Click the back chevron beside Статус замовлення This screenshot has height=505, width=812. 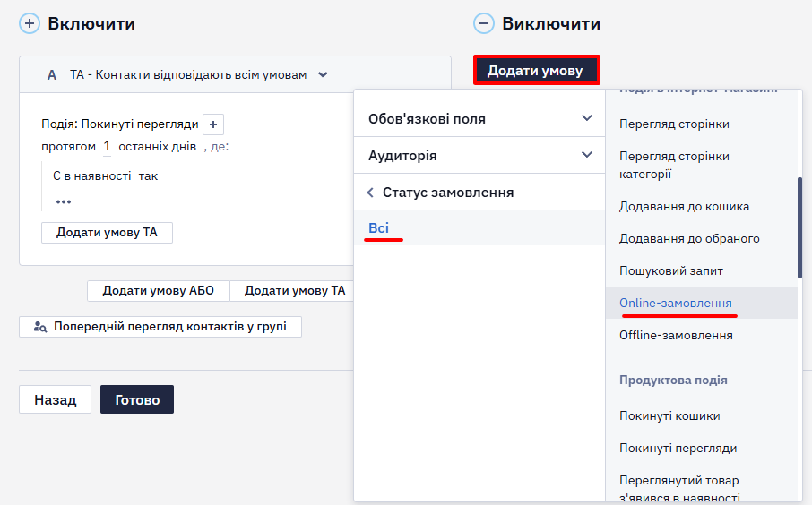(x=370, y=193)
